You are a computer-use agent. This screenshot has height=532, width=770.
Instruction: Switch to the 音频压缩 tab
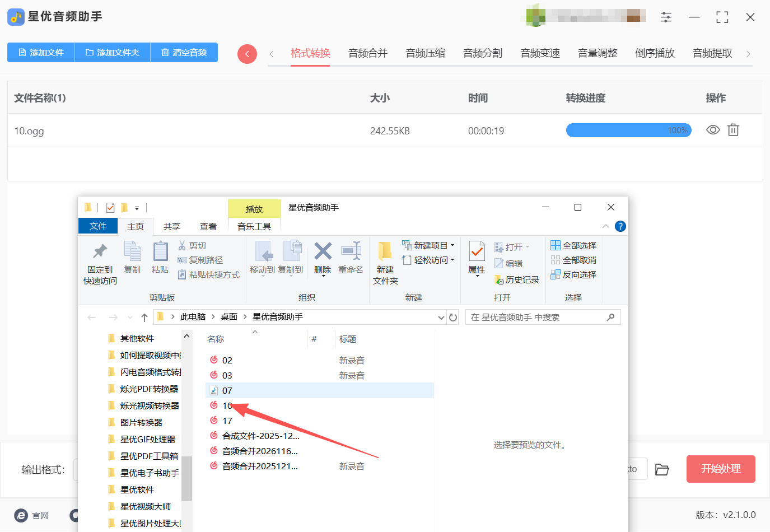(426, 53)
